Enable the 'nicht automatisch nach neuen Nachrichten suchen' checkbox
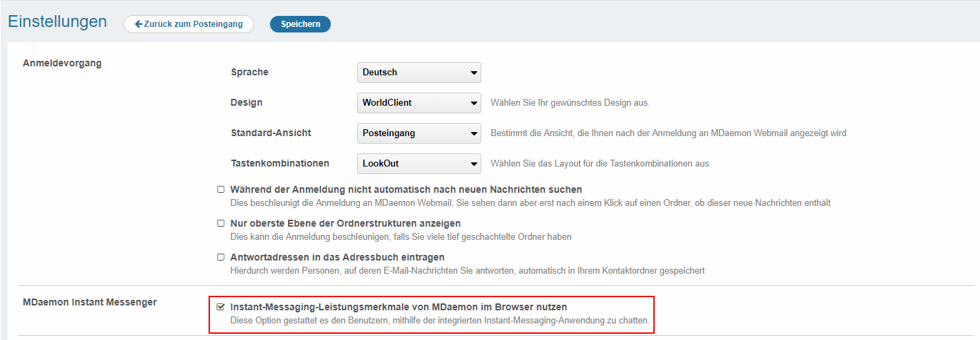980x340 pixels. point(221,189)
